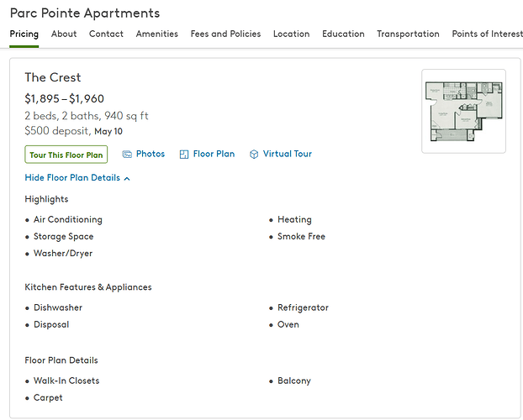Click the Parc Pointe Apartments heading
The image size is (523, 420).
(x=84, y=13)
